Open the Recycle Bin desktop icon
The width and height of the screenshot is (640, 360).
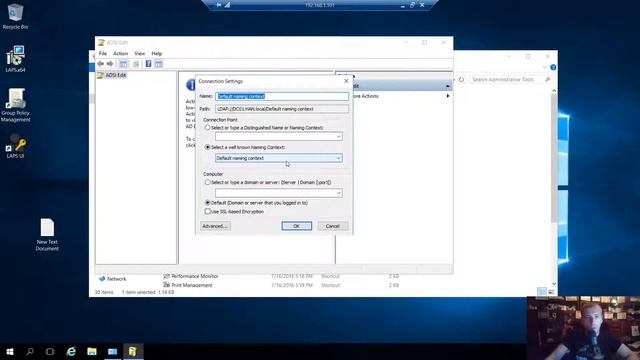click(15, 17)
